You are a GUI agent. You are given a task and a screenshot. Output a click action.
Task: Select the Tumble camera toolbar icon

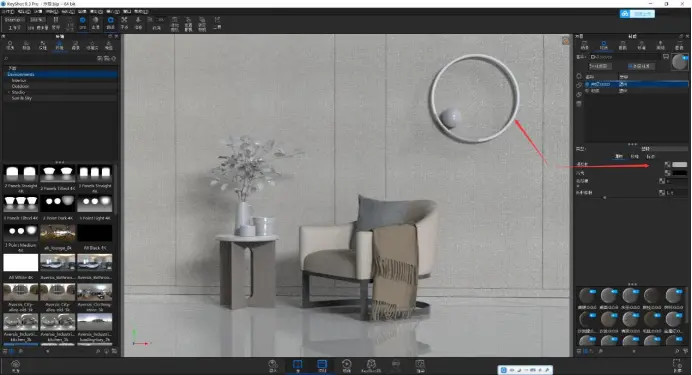[x=110, y=23]
